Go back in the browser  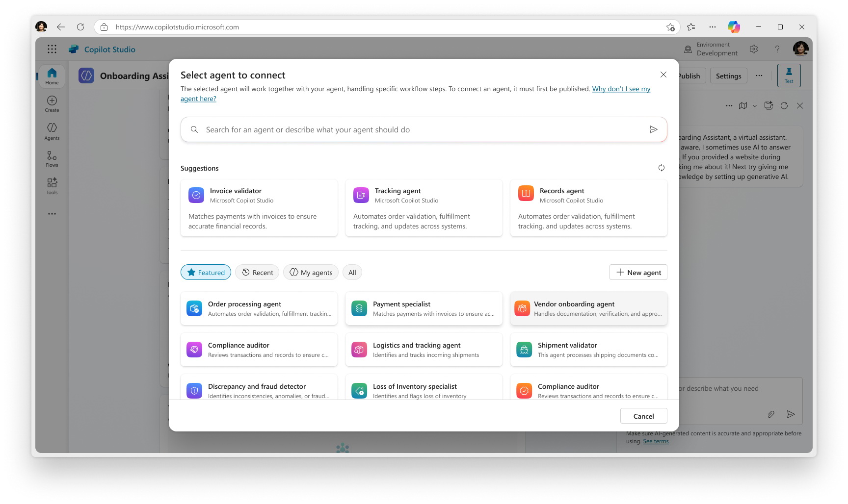coord(60,27)
